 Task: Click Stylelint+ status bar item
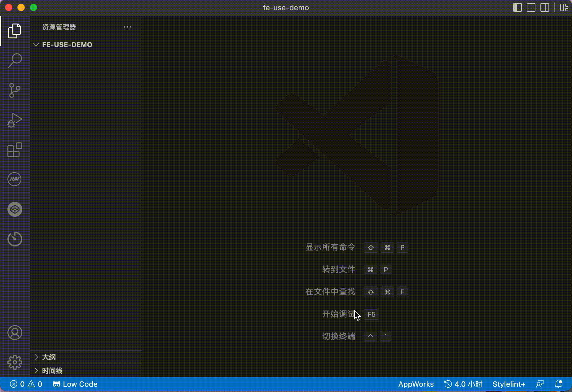pyautogui.click(x=509, y=384)
